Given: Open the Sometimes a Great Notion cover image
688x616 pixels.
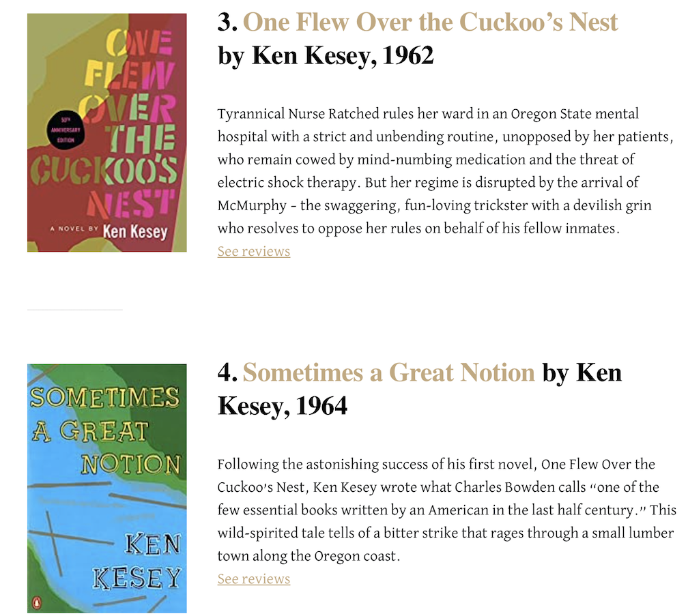Looking at the screenshot, I should [x=107, y=488].
